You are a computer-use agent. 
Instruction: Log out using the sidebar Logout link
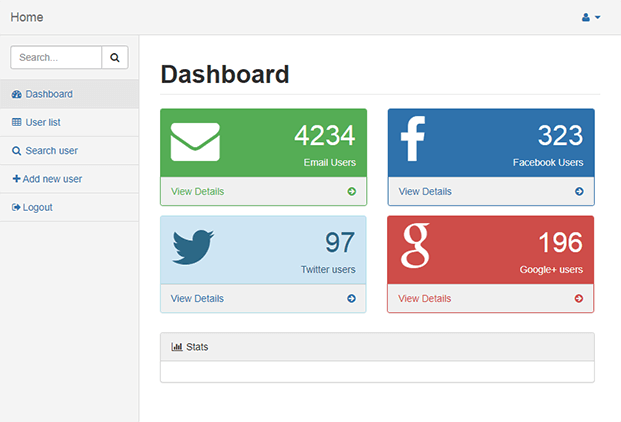coord(37,207)
